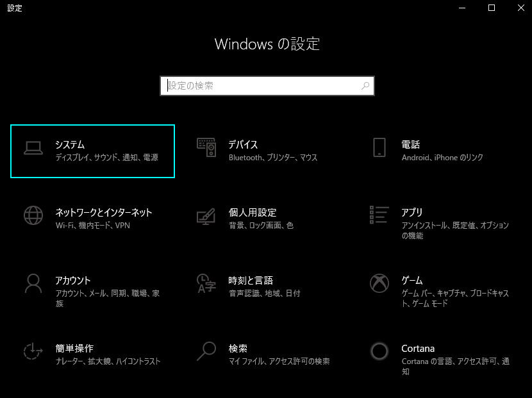
Task: Open アプリ settings title
Action: tap(412, 212)
